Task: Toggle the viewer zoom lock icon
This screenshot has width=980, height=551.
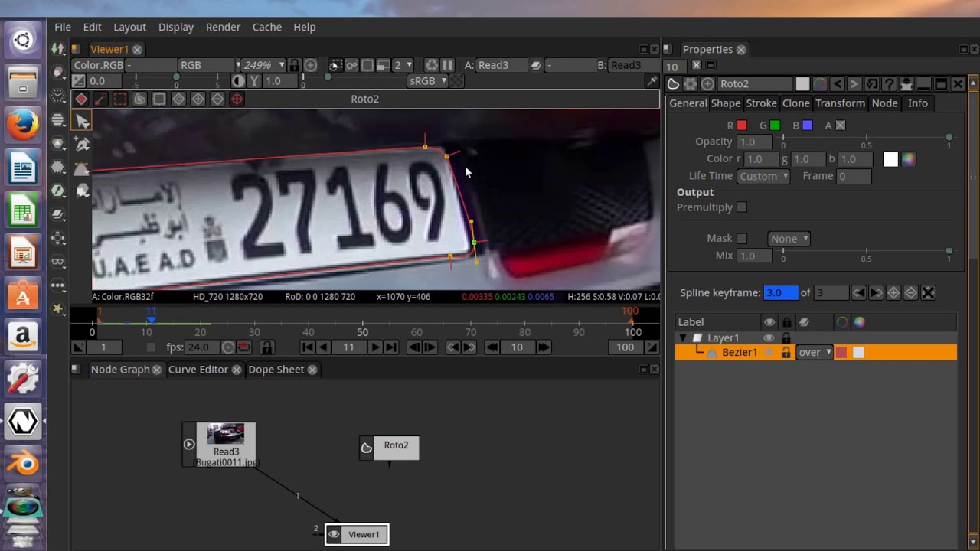Action: [294, 65]
